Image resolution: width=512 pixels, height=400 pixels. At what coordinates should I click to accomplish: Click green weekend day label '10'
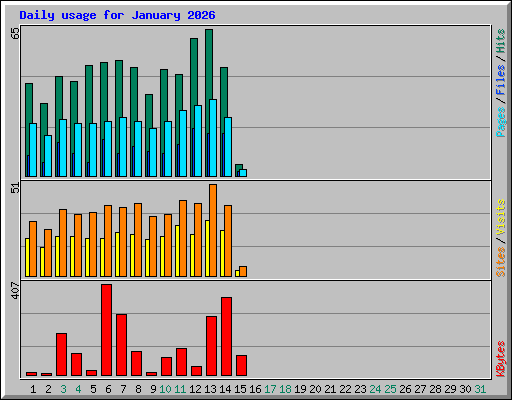point(165,389)
